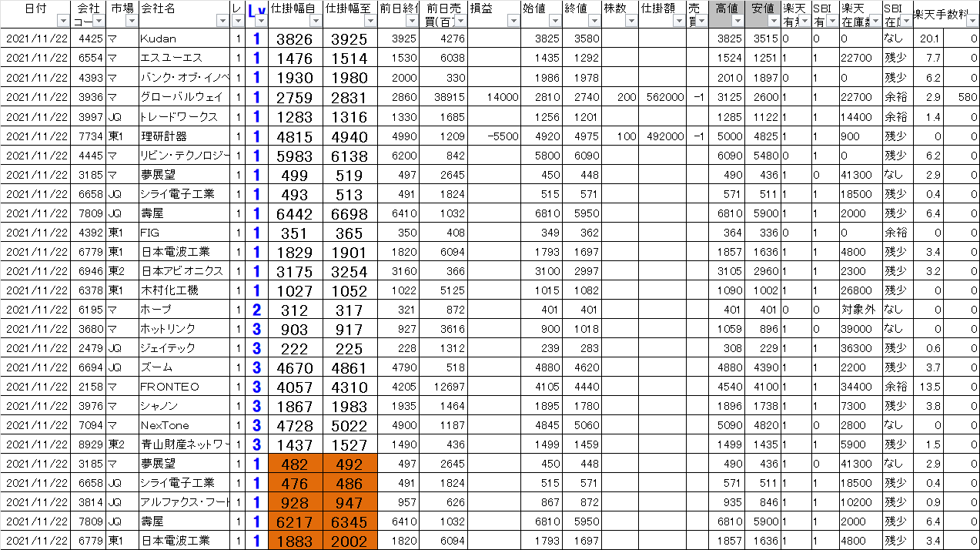Select the company code cell 4425

[x=89, y=39]
